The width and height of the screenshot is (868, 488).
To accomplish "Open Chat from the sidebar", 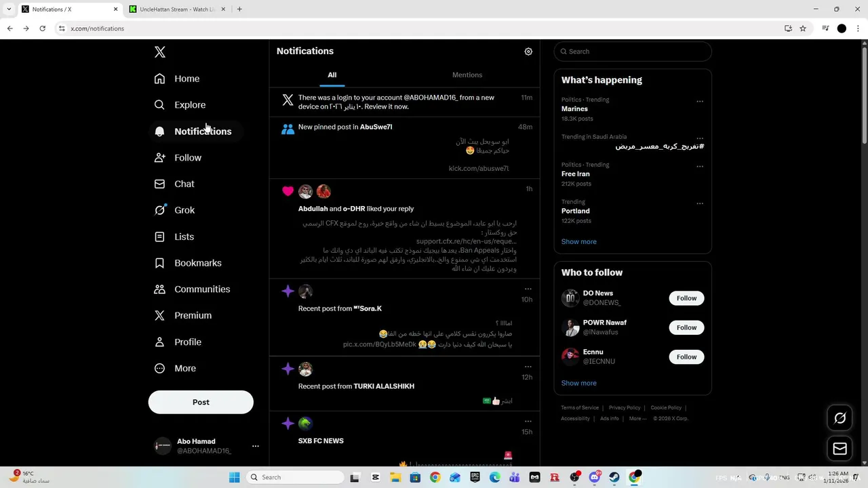I will (174, 184).
